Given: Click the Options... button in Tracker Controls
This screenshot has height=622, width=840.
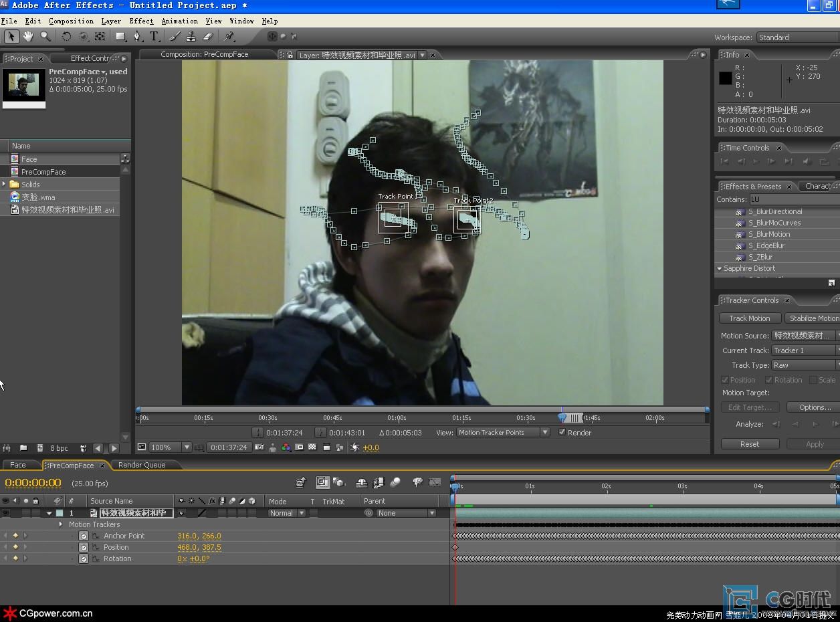Looking at the screenshot, I should click(814, 407).
